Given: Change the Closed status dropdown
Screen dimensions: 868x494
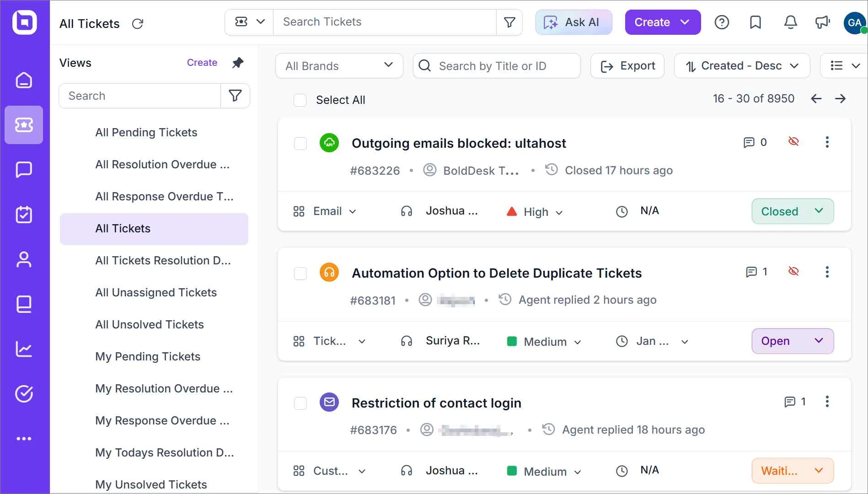Looking at the screenshot, I should (793, 211).
